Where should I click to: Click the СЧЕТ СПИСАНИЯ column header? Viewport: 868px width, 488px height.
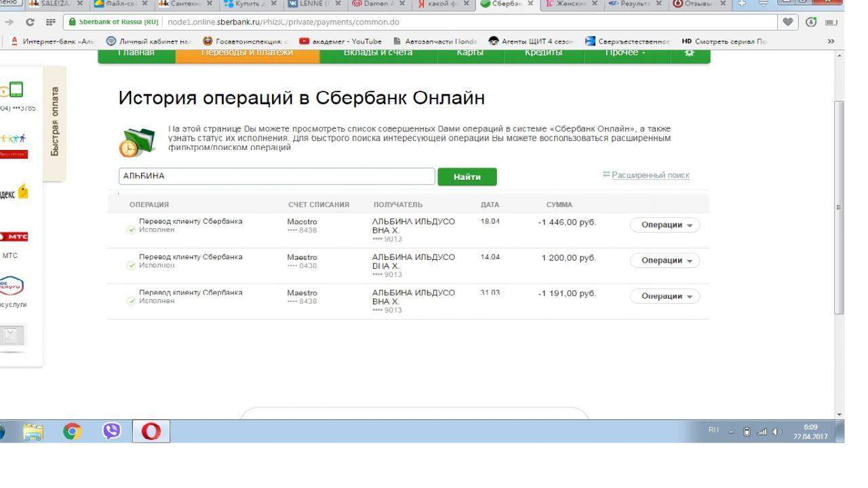pyautogui.click(x=319, y=204)
